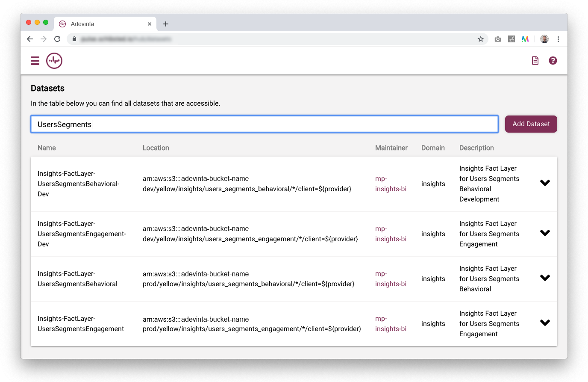The image size is (588, 382).
Task: Open the help question mark icon
Action: pyautogui.click(x=553, y=61)
